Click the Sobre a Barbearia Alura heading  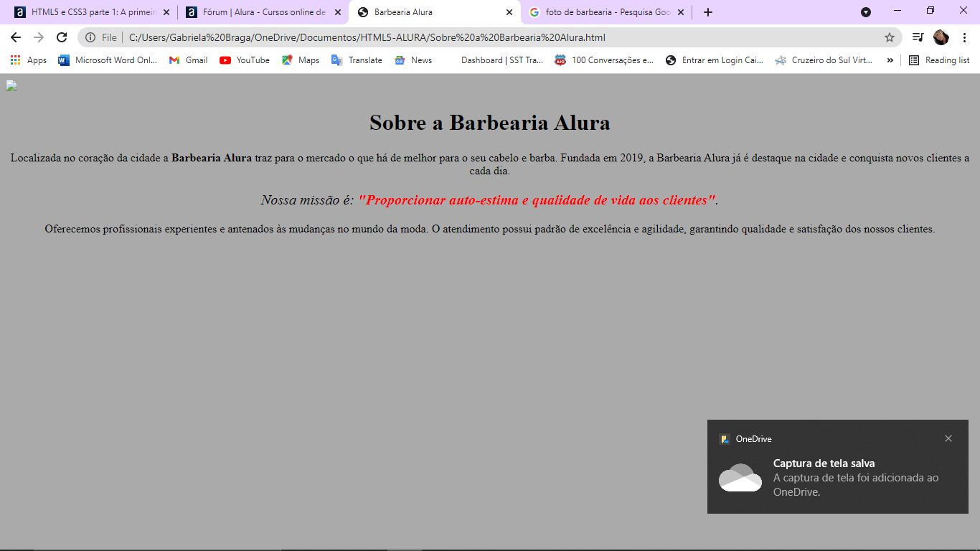[490, 123]
